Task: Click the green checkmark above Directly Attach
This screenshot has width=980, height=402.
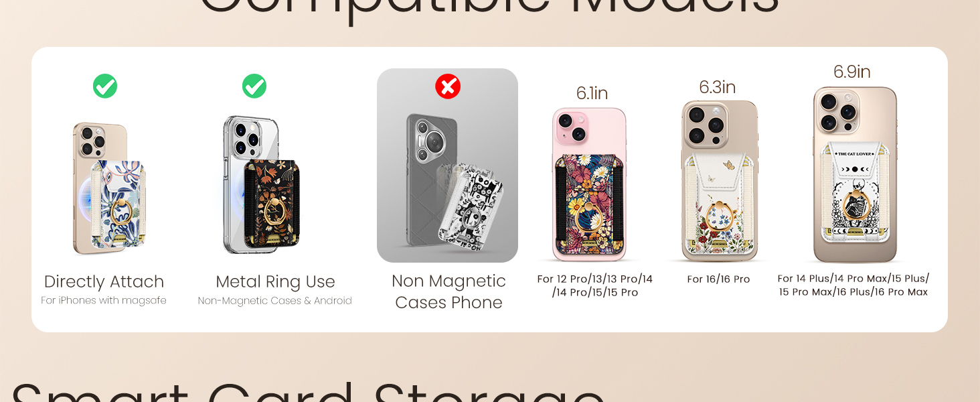Action: pyautogui.click(x=105, y=86)
